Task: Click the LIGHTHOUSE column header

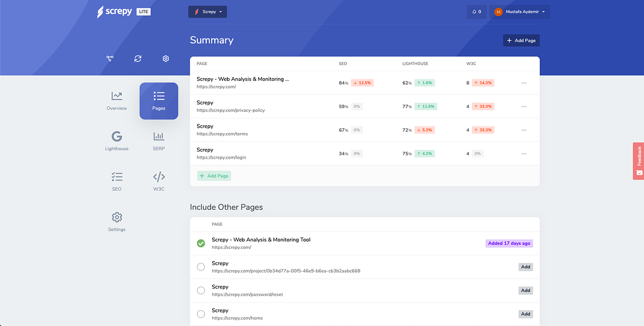Action: (x=415, y=64)
